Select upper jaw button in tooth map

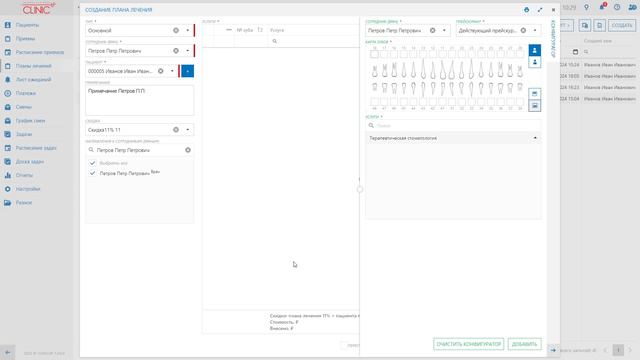[535, 94]
